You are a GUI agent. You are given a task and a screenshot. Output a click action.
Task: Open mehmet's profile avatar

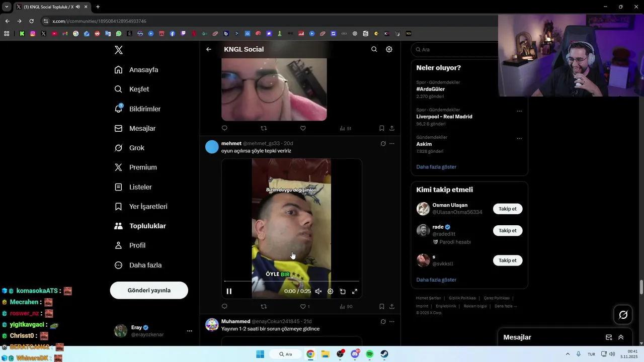pos(212,147)
